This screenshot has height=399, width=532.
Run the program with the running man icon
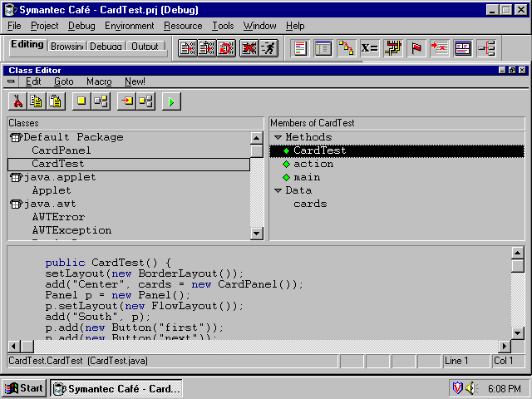[268, 48]
